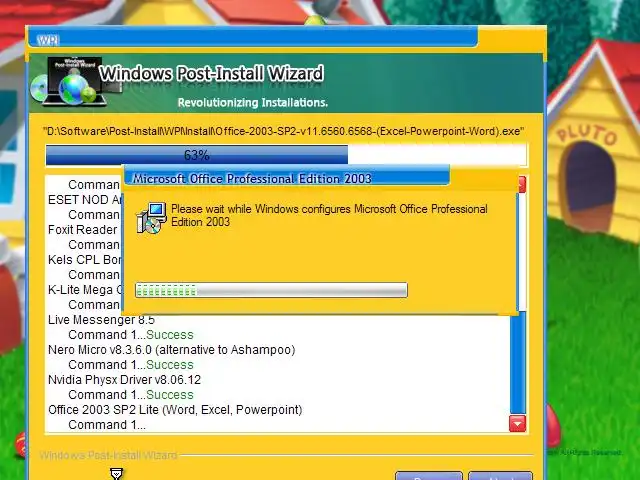This screenshot has width=640, height=480.
Task: Click the Success status under Nvidia Physx Driver
Action: point(170,395)
